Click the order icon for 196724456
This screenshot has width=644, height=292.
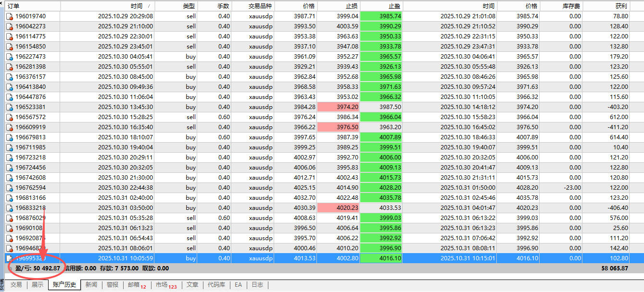(x=9, y=168)
